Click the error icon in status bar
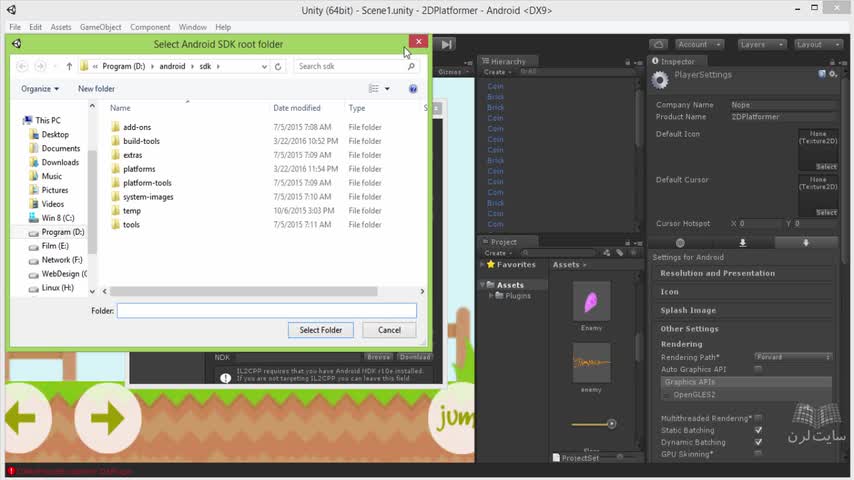Screen dimensions: 854x480 (11, 471)
